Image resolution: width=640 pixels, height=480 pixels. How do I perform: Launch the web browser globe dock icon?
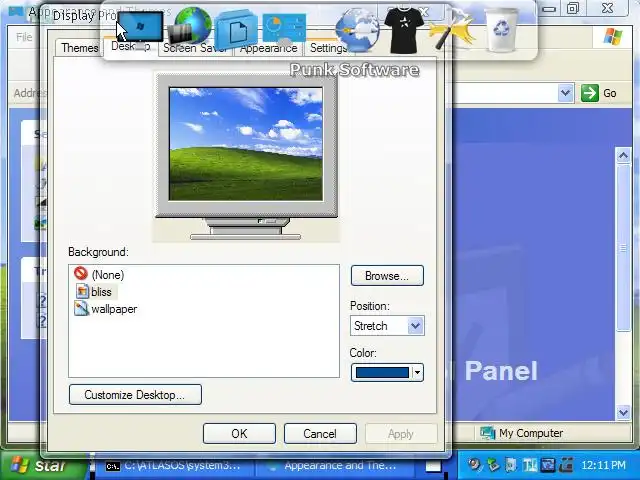[x=357, y=30]
